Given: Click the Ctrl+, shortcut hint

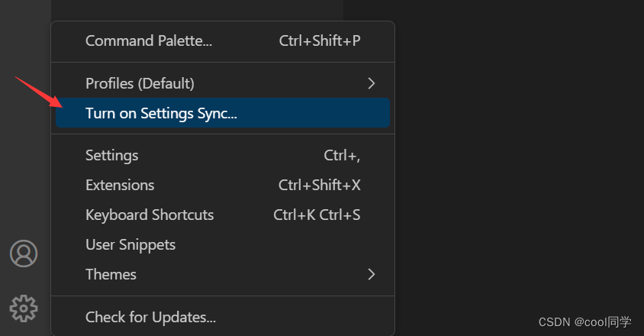Looking at the screenshot, I should coord(342,155).
